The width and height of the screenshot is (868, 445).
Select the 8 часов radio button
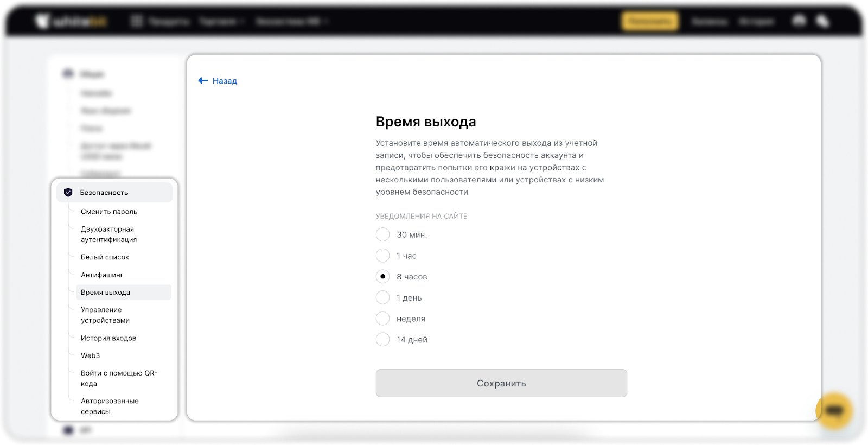382,277
